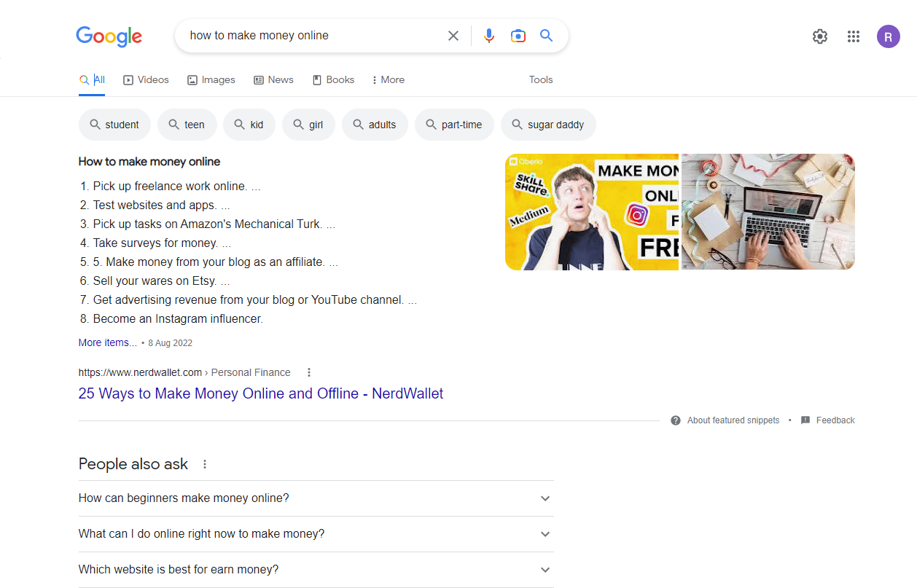Click the yellow Oberlo thumbnail image
The height and width of the screenshot is (588, 917).
pyautogui.click(x=591, y=212)
